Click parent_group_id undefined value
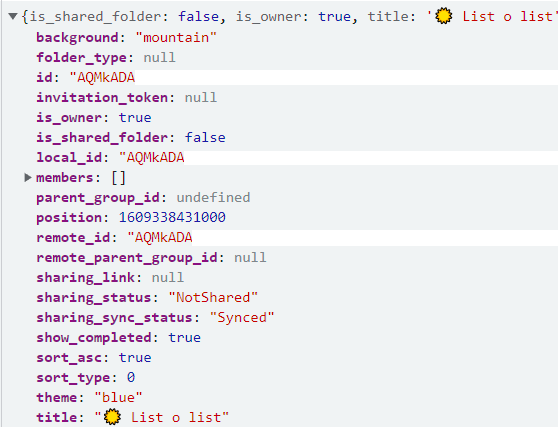The image size is (558, 427). click(x=214, y=197)
